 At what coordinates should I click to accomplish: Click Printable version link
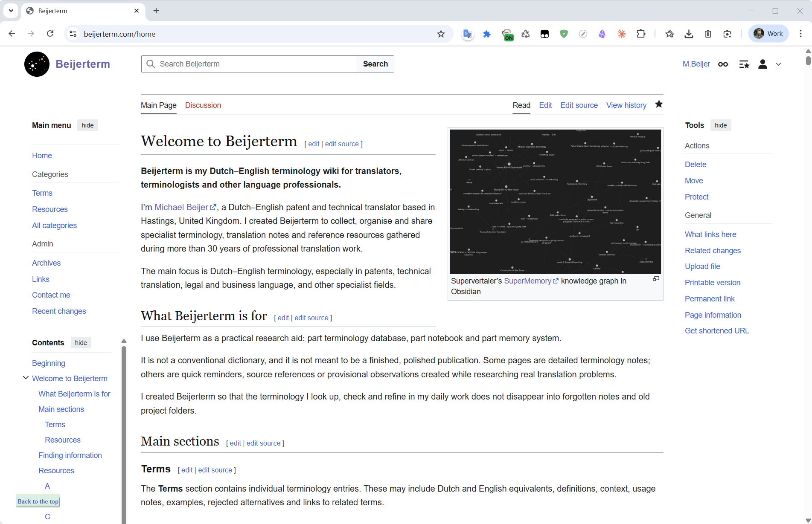click(x=713, y=283)
